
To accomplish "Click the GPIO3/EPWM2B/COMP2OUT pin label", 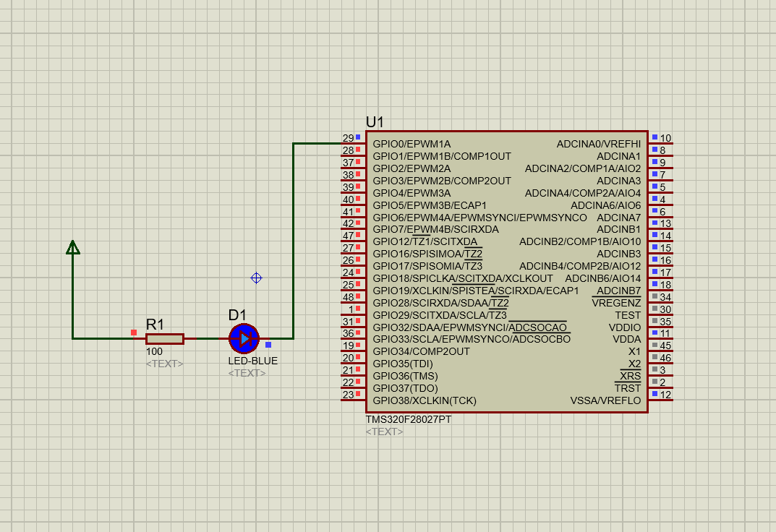I will [x=442, y=181].
